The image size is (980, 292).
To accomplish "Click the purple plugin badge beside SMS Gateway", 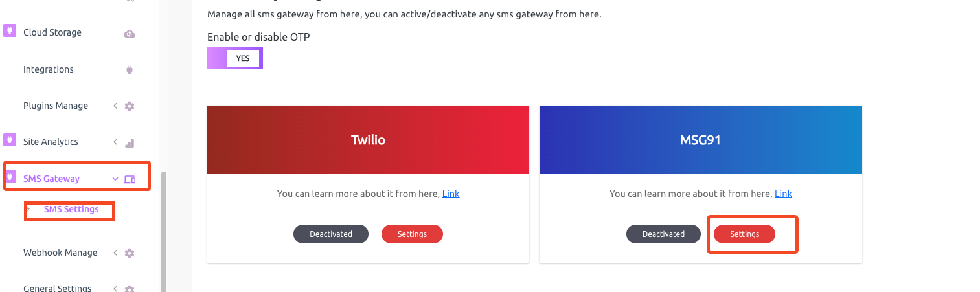I will pos(10,176).
